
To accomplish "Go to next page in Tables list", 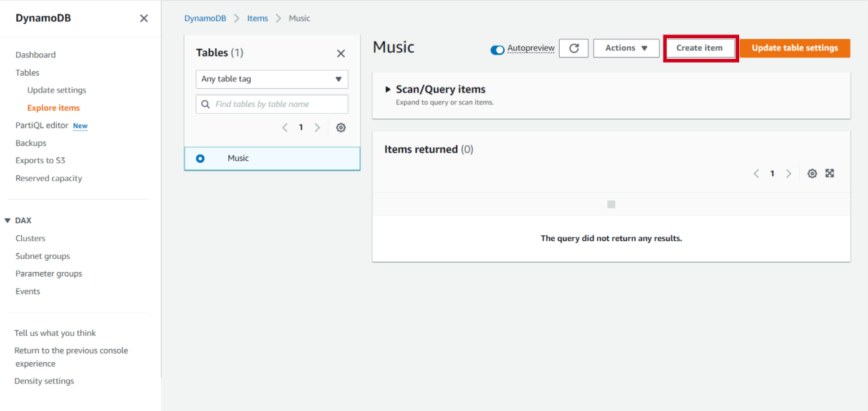I will click(317, 128).
